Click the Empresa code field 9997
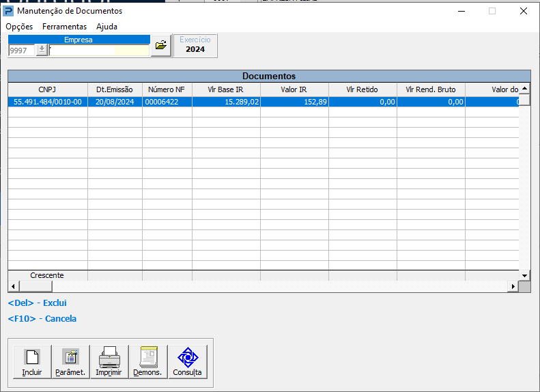The height and width of the screenshot is (392, 540). coord(22,51)
